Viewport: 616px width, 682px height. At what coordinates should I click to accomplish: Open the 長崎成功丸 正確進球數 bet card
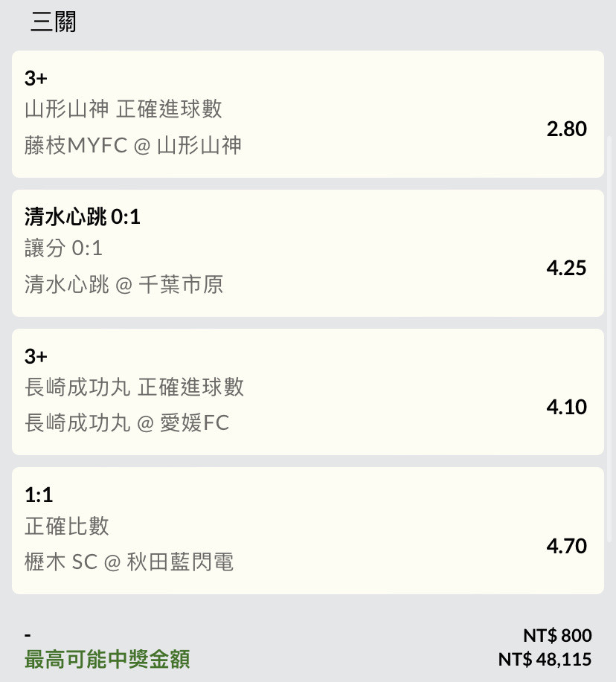pos(307,392)
